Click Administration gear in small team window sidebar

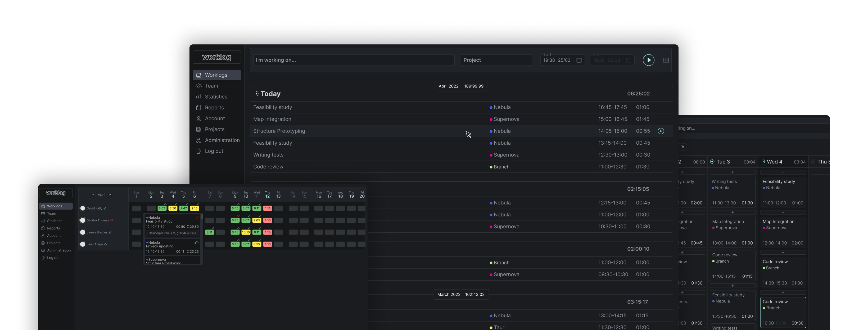click(43, 250)
